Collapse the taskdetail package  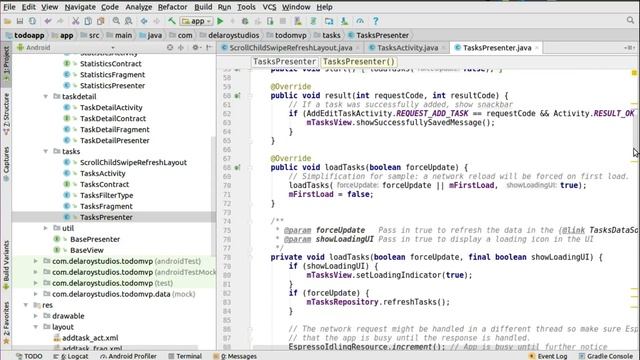pos(46,97)
